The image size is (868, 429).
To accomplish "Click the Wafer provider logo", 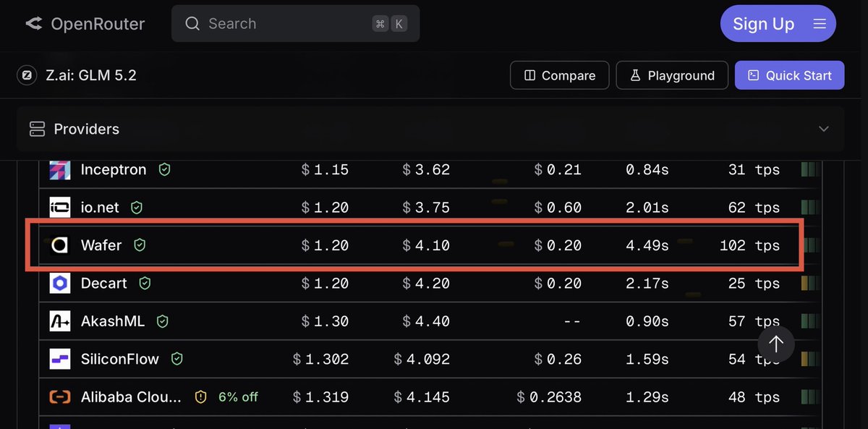I will point(60,245).
